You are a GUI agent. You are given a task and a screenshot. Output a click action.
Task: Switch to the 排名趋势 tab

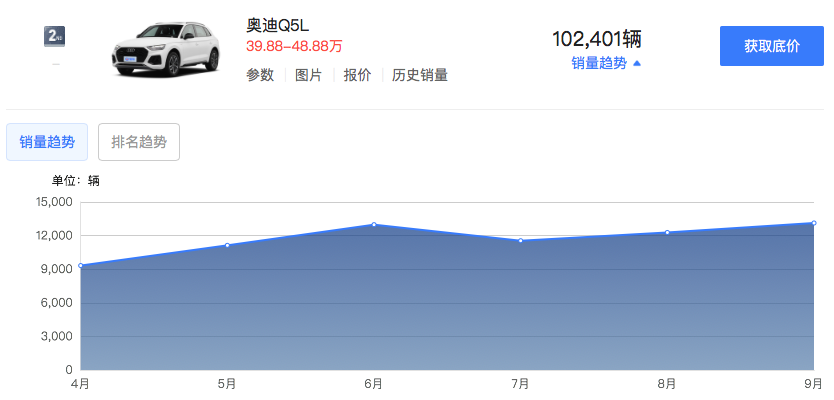pyautogui.click(x=139, y=142)
